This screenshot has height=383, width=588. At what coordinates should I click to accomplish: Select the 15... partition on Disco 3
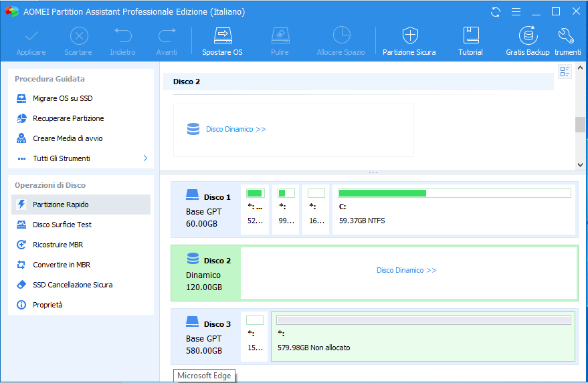[x=255, y=336]
